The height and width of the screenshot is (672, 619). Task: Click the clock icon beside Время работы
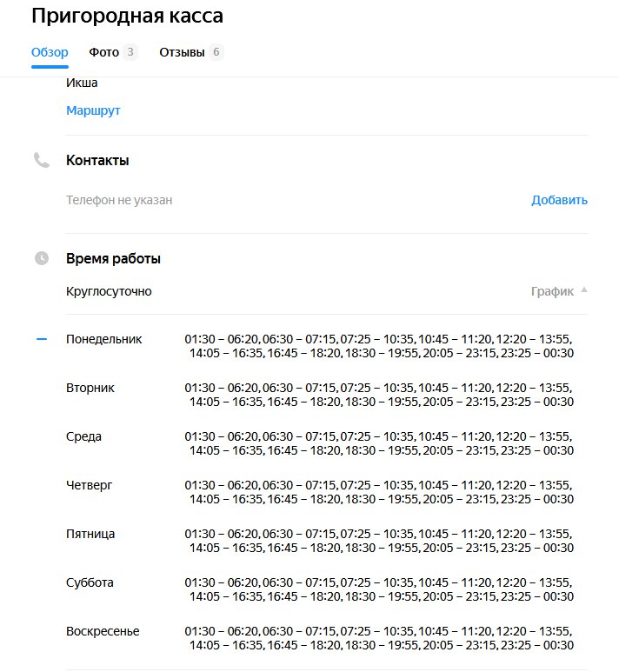coord(42,258)
